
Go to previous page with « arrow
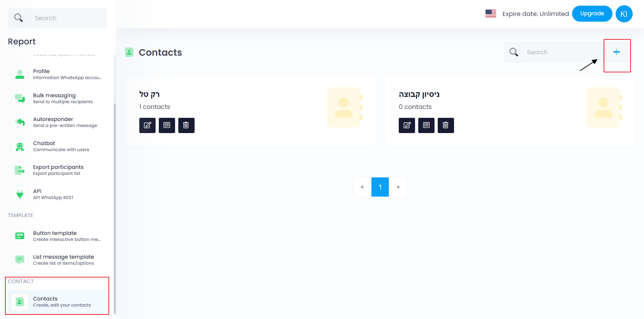coord(362,187)
